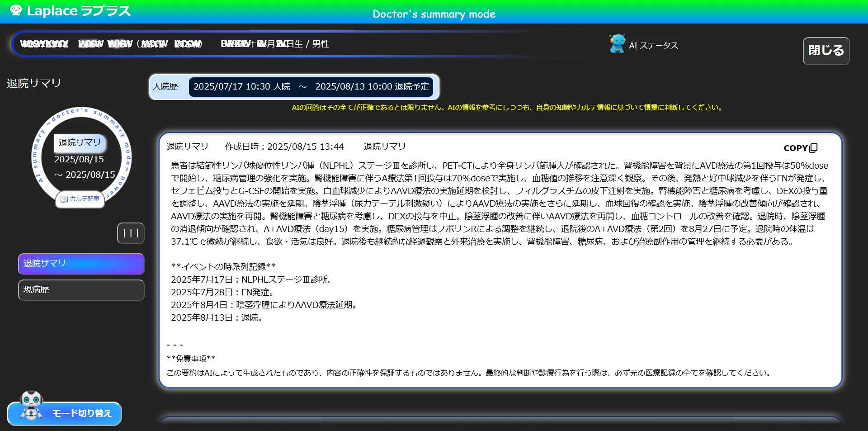868x431 pixels.
Task: Expand the admission history date bar
Action: (311, 87)
